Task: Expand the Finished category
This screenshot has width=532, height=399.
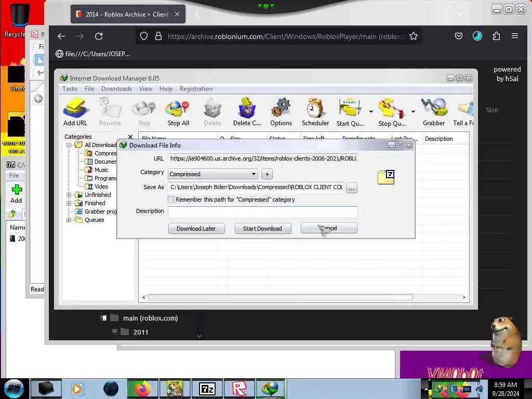Action: (x=69, y=203)
